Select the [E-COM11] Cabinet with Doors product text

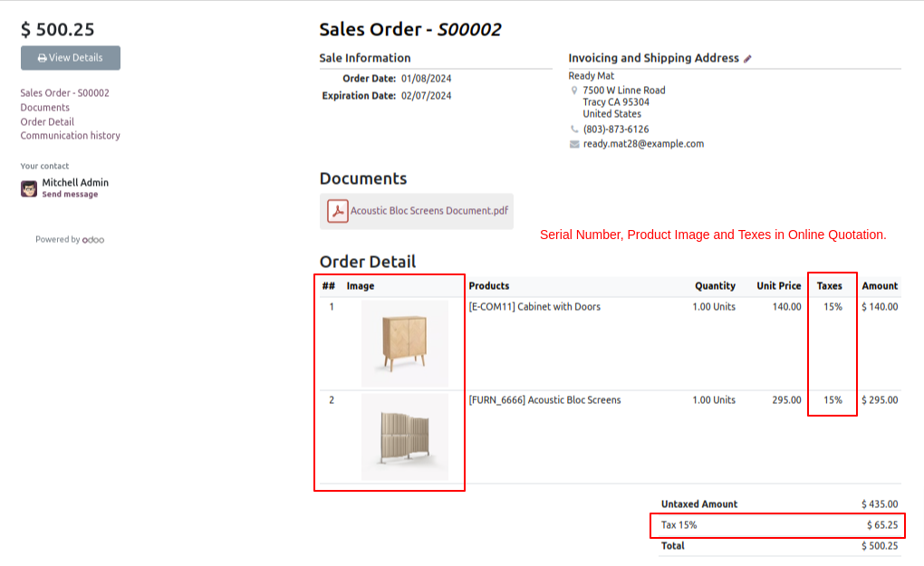coord(534,307)
